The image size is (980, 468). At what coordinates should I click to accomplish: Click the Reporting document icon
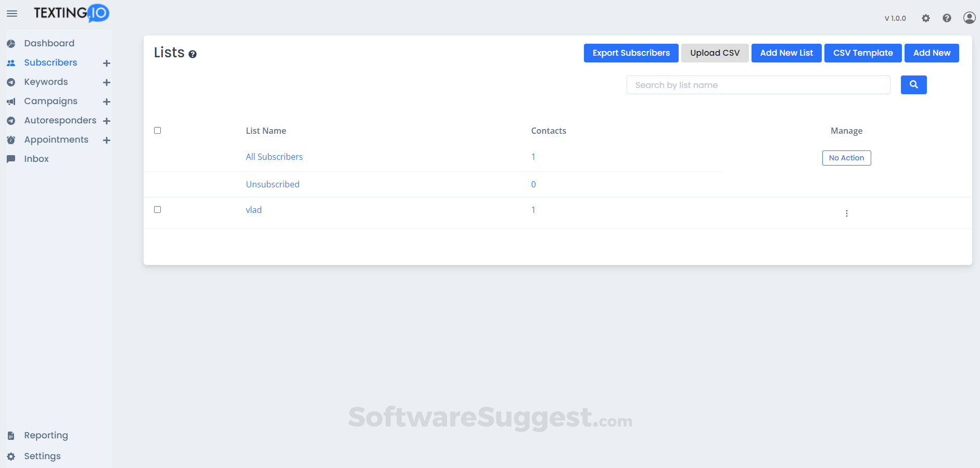point(11,436)
